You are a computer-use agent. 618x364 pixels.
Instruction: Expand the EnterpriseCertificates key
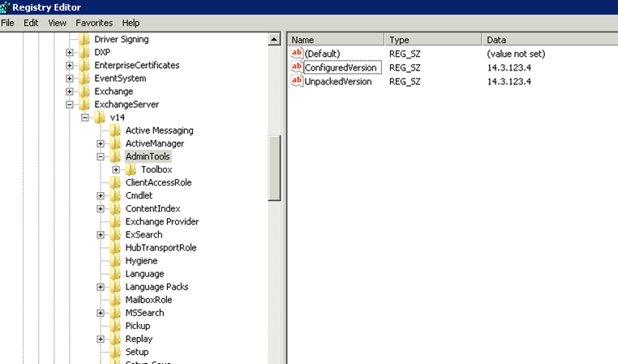coord(70,65)
